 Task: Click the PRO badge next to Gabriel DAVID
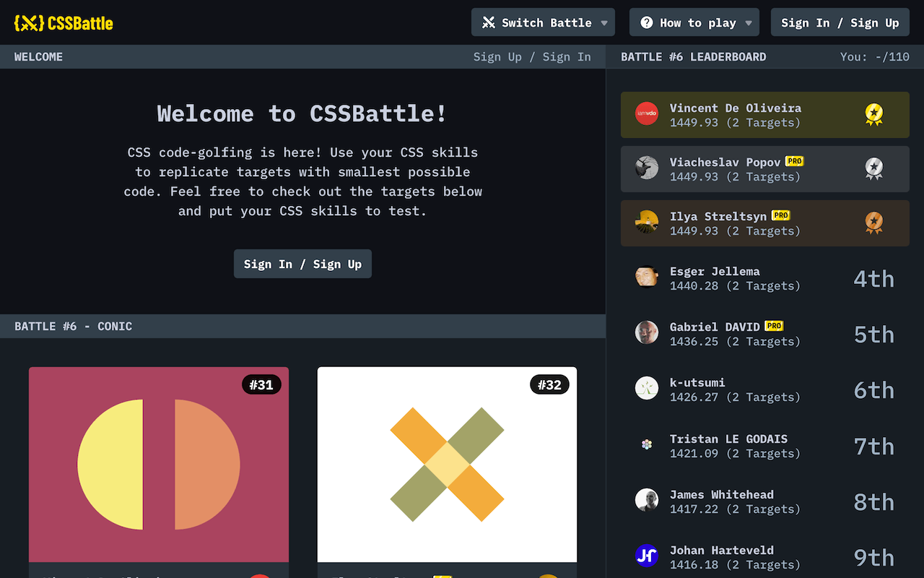click(x=773, y=325)
